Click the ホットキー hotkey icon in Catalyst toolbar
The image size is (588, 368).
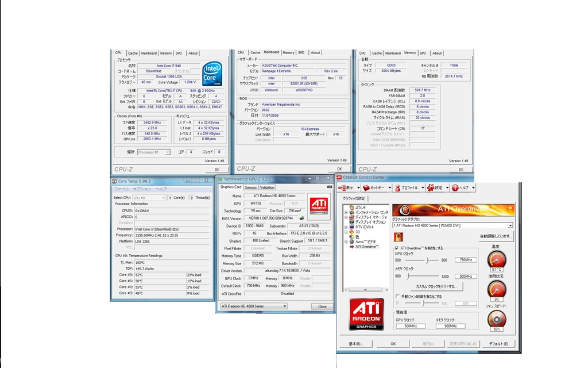click(366, 188)
